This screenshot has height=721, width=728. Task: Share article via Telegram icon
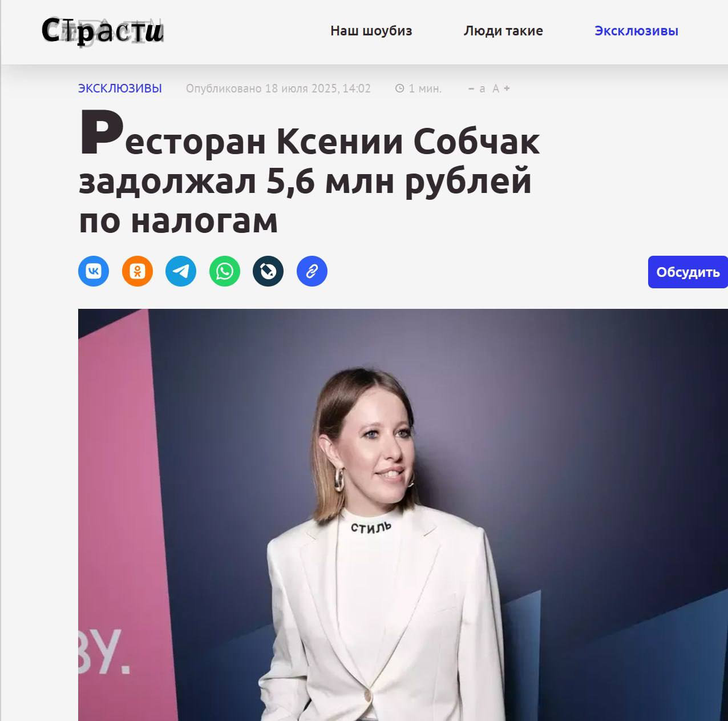click(x=181, y=271)
